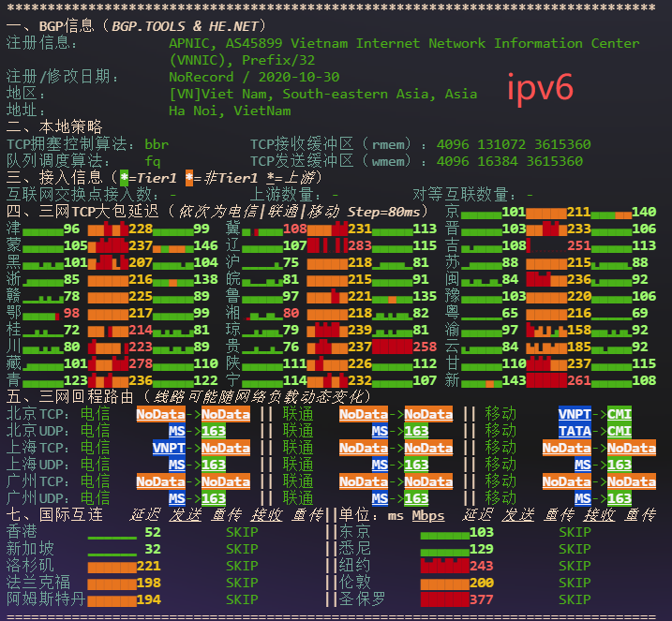Viewport: 672px width, 621px height.
Task: Click the 'bbr' congestion control value
Action: 157,144
